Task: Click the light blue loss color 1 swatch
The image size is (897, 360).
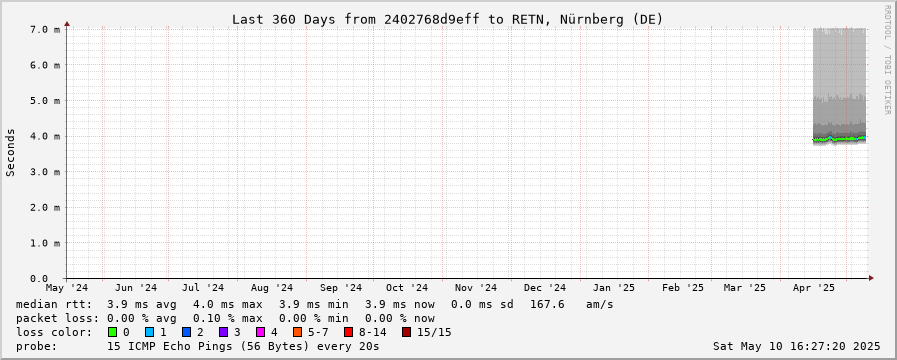Action: pyautogui.click(x=150, y=332)
